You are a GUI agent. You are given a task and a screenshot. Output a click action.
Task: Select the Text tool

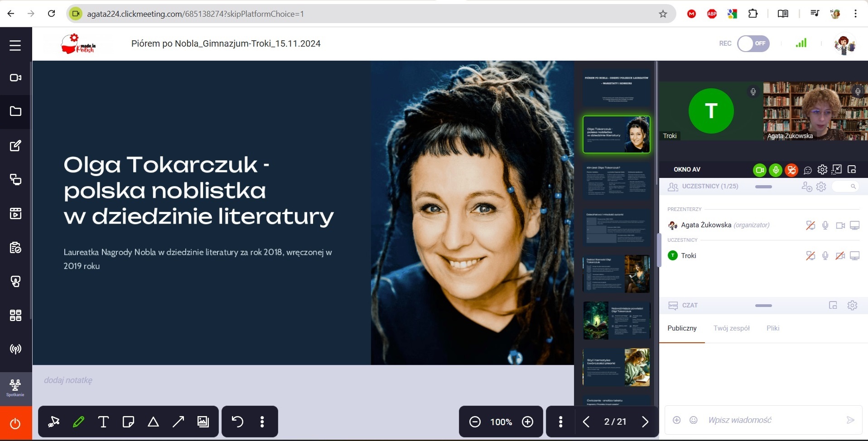103,422
